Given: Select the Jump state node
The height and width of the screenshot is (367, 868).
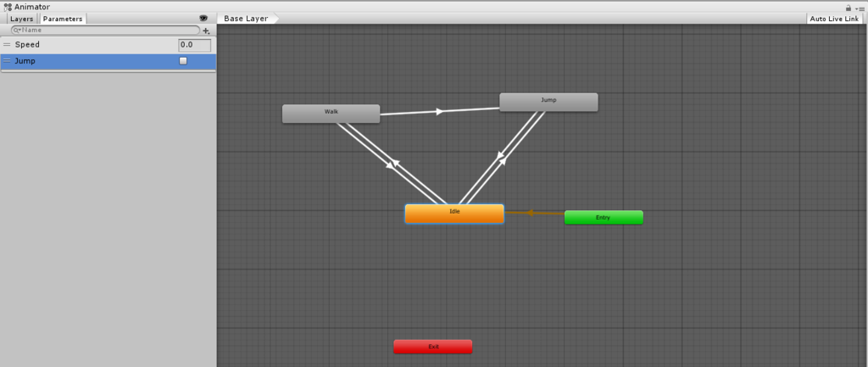Looking at the screenshot, I should pos(548,102).
